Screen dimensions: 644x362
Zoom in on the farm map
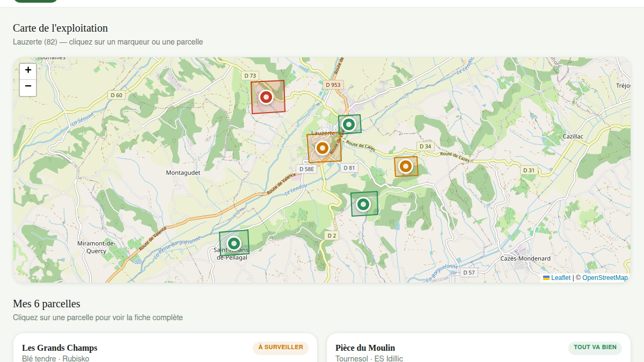pos(28,70)
